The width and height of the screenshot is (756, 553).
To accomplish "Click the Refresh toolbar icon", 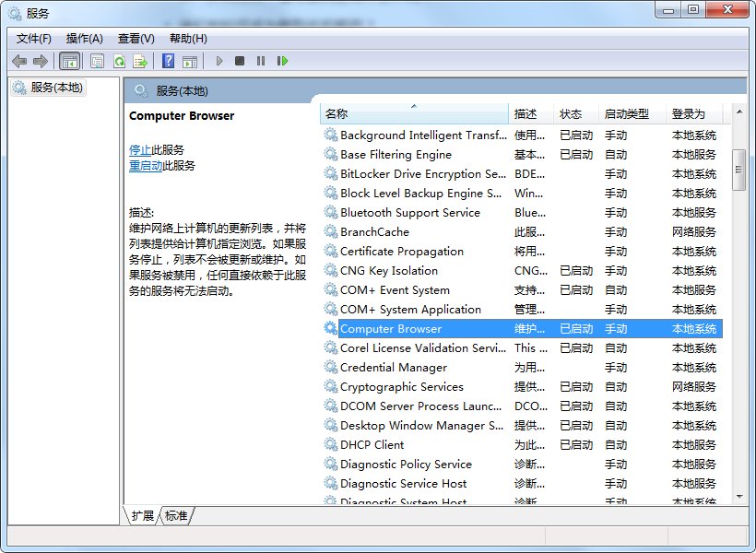I will tap(119, 61).
